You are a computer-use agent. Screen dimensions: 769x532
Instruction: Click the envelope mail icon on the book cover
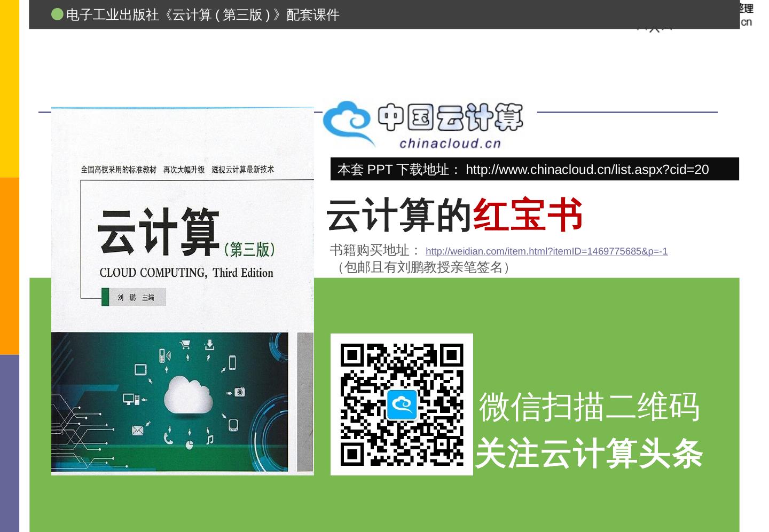(137, 430)
